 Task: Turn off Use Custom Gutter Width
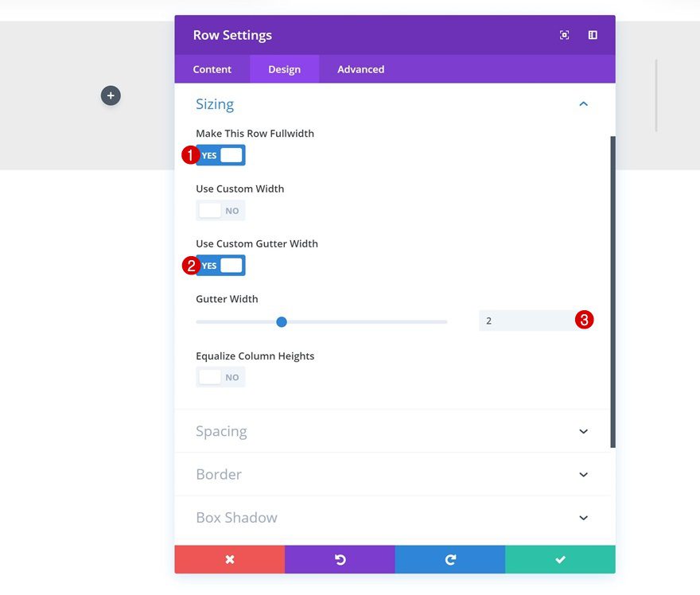click(220, 265)
